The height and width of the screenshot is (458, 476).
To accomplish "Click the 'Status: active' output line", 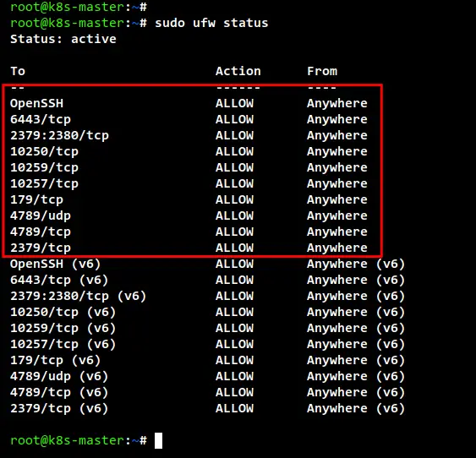I will click(x=63, y=39).
